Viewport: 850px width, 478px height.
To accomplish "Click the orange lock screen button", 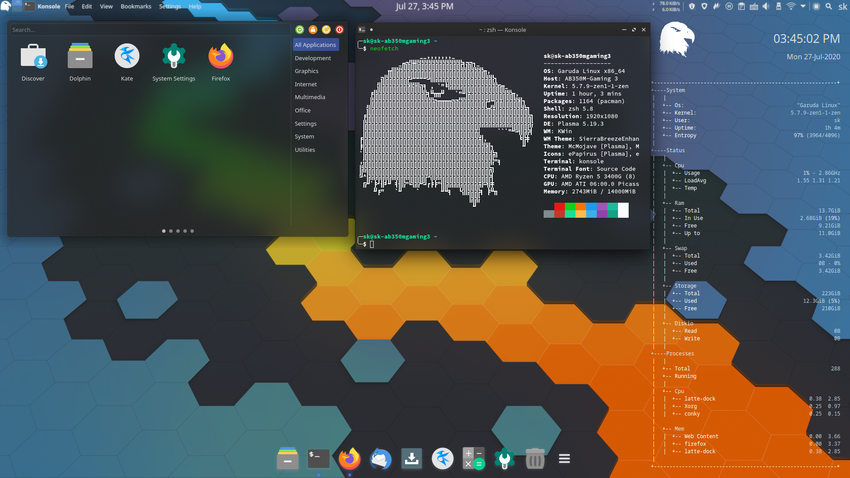I will point(313,30).
